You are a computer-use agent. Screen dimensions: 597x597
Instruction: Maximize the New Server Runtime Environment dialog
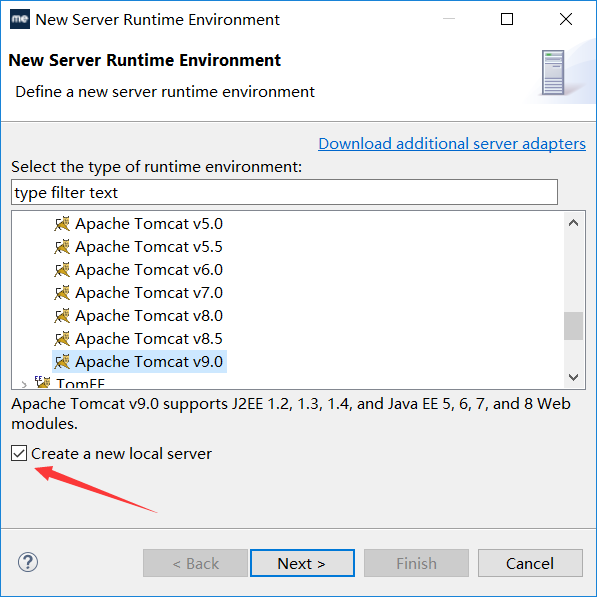(x=507, y=19)
